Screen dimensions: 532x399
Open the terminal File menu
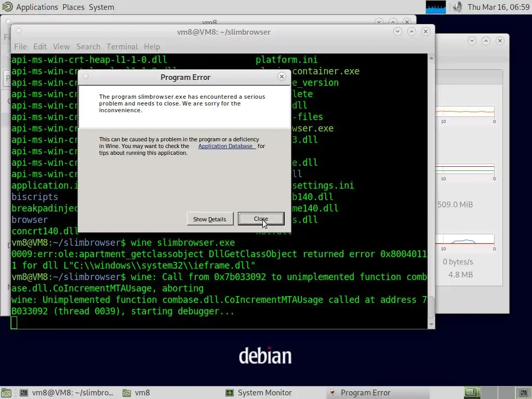click(x=20, y=46)
